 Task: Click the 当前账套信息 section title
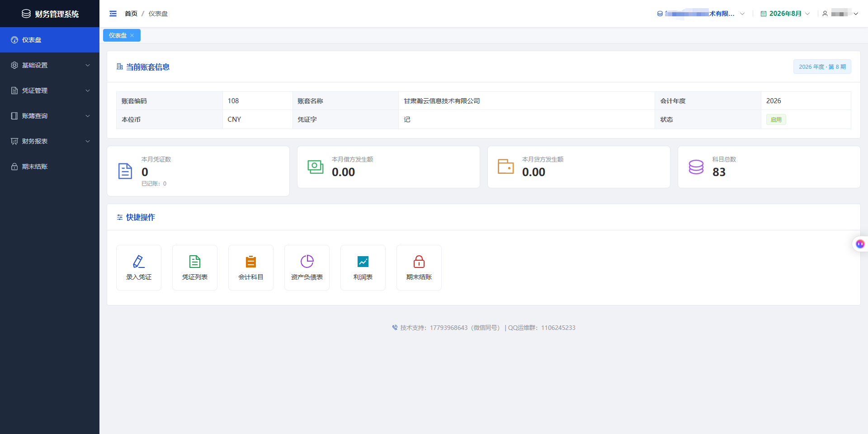tap(148, 67)
